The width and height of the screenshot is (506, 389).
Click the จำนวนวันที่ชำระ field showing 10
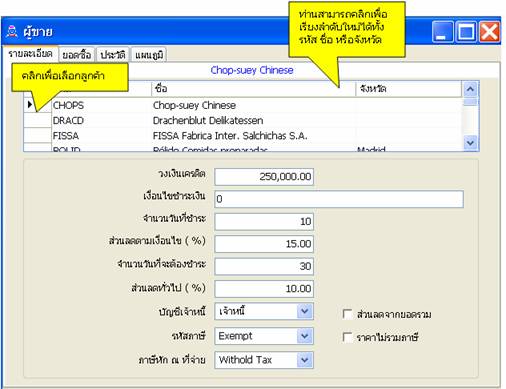264,221
